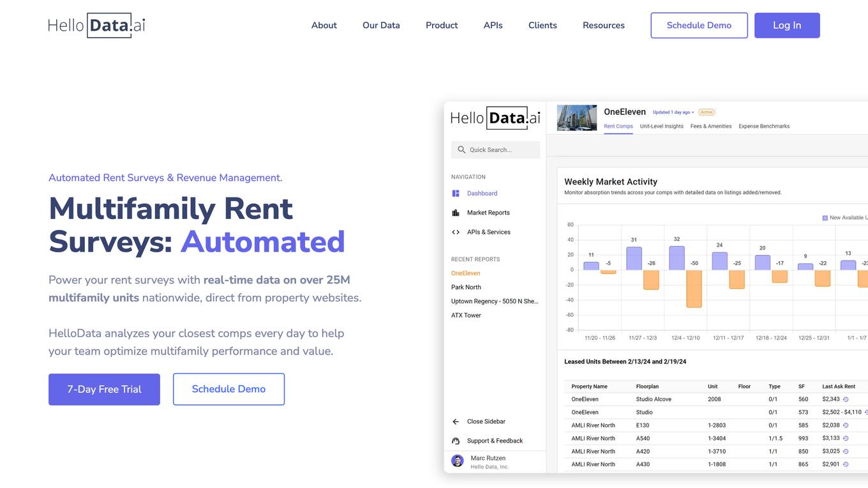Open Market Reports from the sidebar navigation

click(488, 213)
